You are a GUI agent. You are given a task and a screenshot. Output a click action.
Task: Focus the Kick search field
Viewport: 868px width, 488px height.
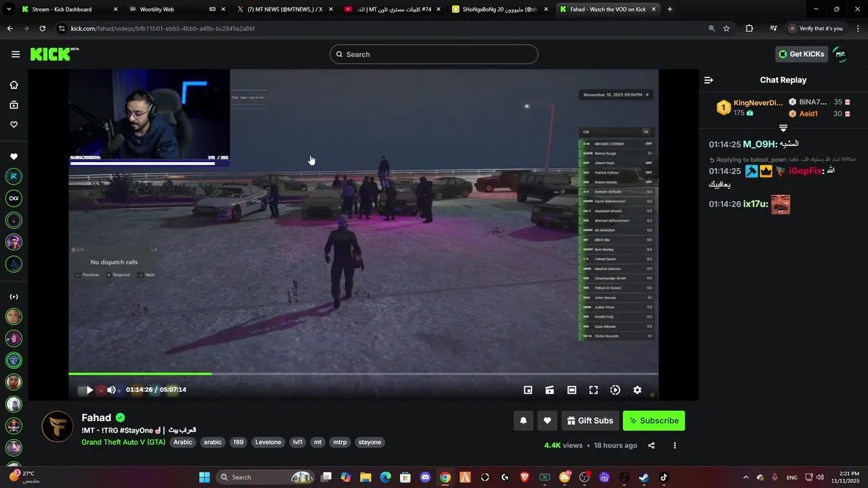(434, 54)
